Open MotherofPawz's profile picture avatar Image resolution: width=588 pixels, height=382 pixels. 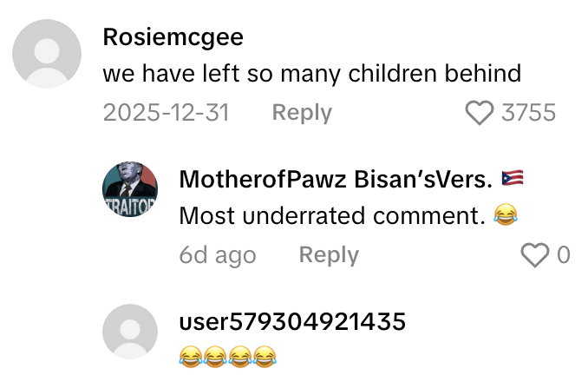[x=130, y=190]
